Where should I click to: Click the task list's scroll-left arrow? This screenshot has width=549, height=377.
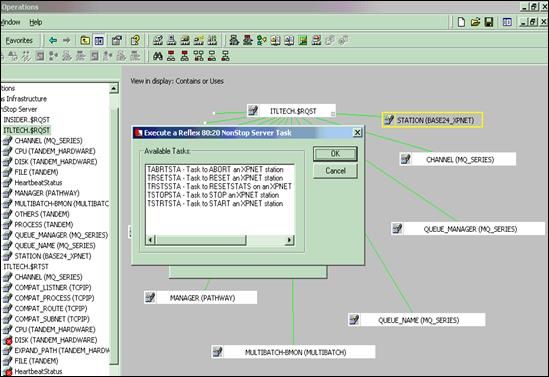[x=151, y=240]
